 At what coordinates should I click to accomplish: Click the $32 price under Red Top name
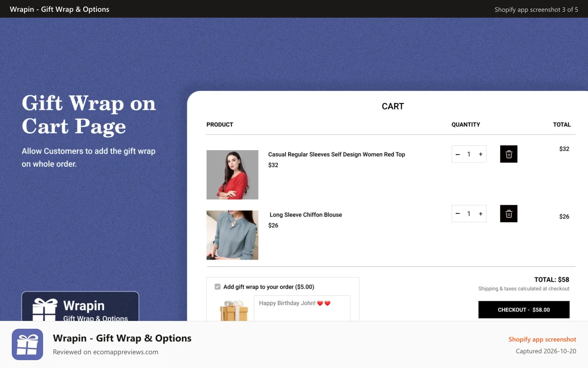pyautogui.click(x=273, y=165)
